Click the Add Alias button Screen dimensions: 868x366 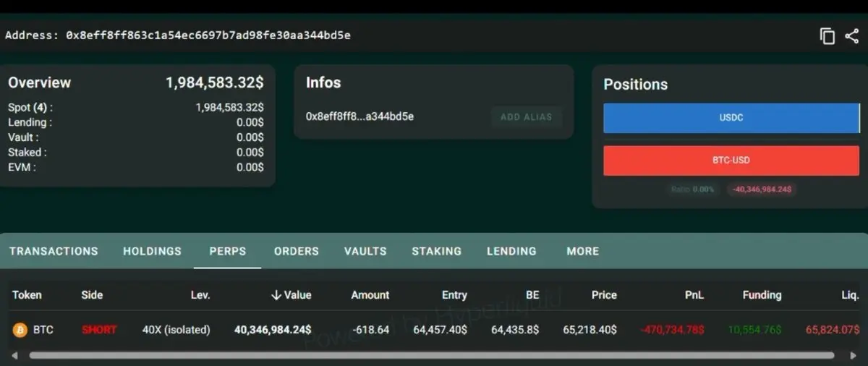(x=527, y=116)
